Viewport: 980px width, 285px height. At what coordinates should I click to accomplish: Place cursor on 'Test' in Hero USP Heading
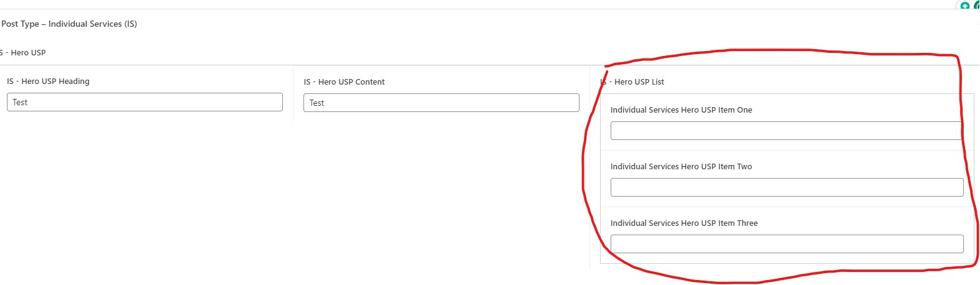click(20, 103)
